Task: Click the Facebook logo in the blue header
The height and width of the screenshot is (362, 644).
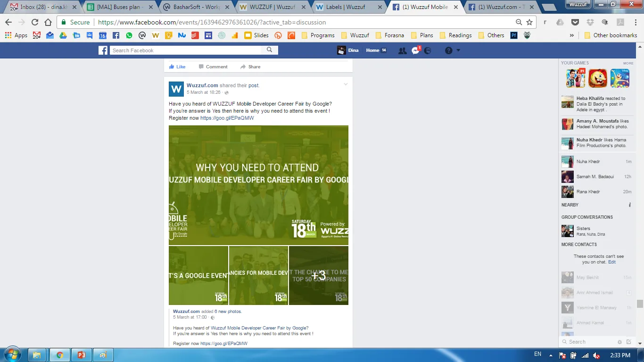Action: pos(103,50)
